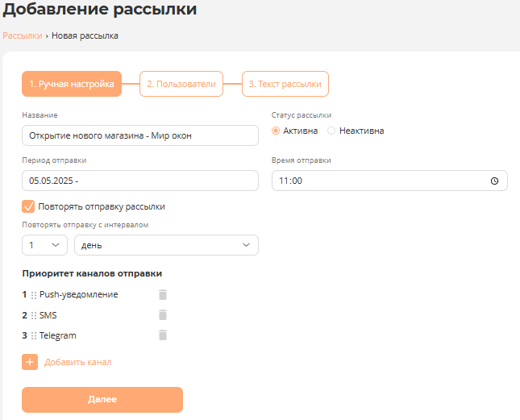The width and height of the screenshot is (520, 420).
Task: Remove the SMS channel using trash icon
Action: point(162,315)
